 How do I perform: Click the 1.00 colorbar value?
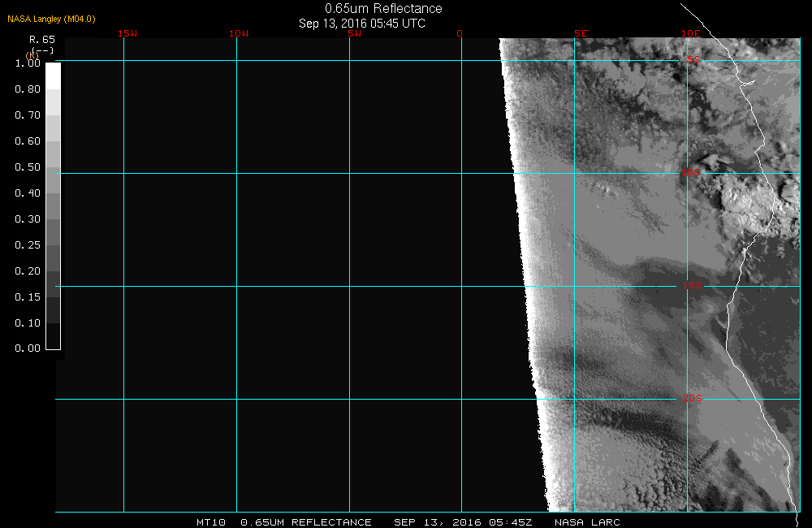28,63
